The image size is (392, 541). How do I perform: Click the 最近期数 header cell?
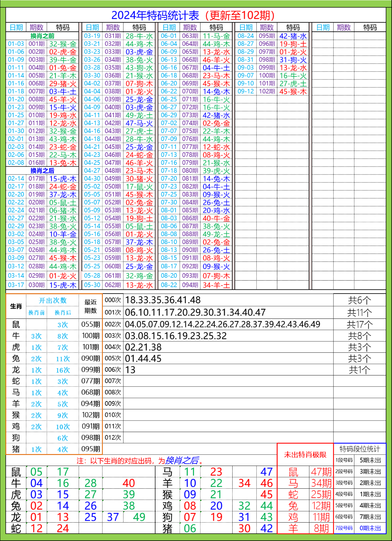(x=92, y=306)
